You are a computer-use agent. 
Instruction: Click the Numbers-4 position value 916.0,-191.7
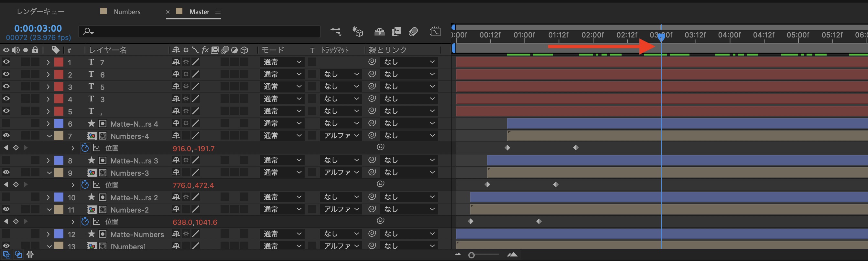[x=193, y=149]
